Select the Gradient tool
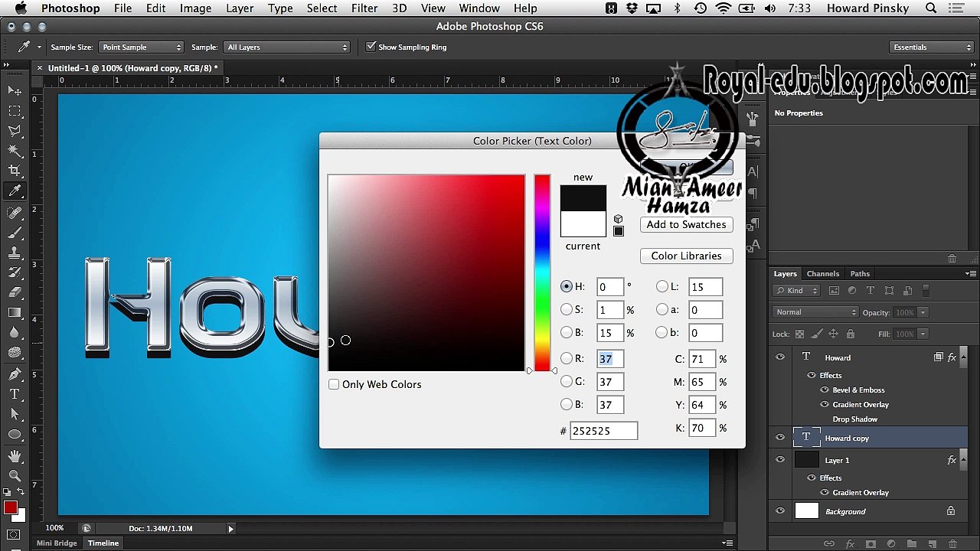980x551 pixels. point(15,312)
